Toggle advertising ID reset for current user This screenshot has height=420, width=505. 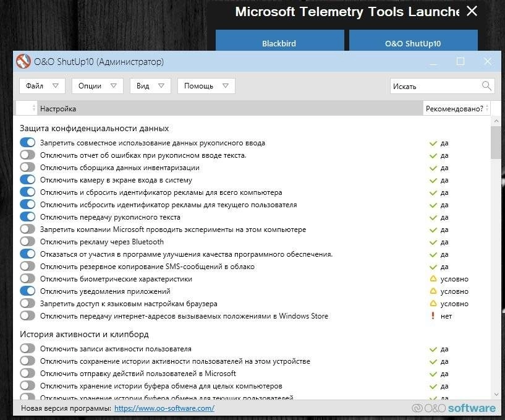(27, 204)
